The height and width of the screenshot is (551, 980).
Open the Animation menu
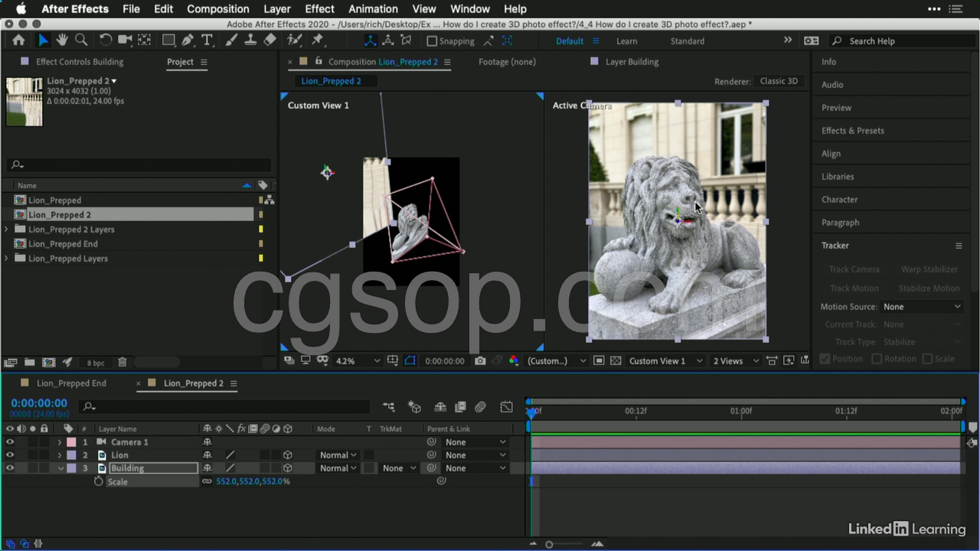[x=373, y=9]
